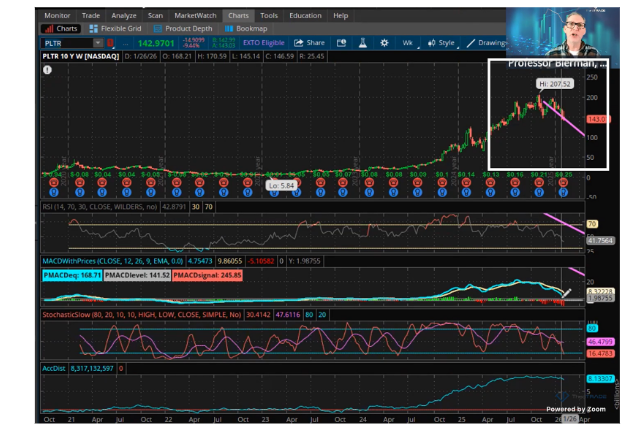Click the PLTR symbol input field
The image size is (639, 435).
tap(67, 43)
